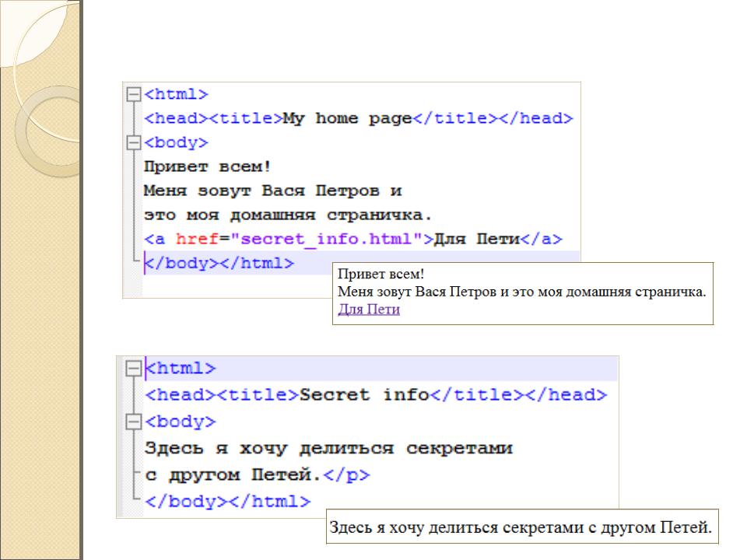Click the highlighted </body></html> line in top editor
Viewport: 747px width, 560px height.
point(361,263)
